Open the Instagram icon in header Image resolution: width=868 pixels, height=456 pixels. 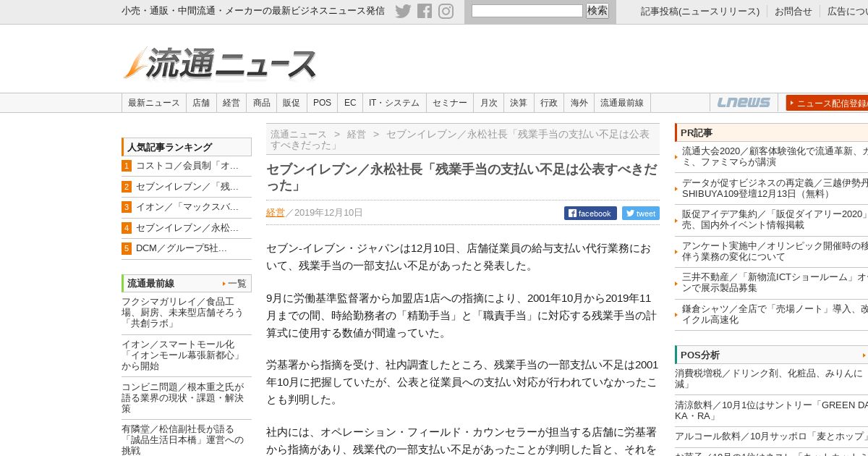pyautogui.click(x=446, y=11)
